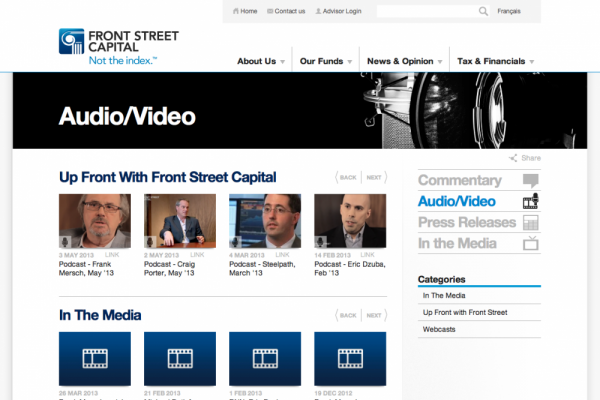The height and width of the screenshot is (400, 600).
Task: Open the News & Opinion dropdown
Action: coord(405,61)
